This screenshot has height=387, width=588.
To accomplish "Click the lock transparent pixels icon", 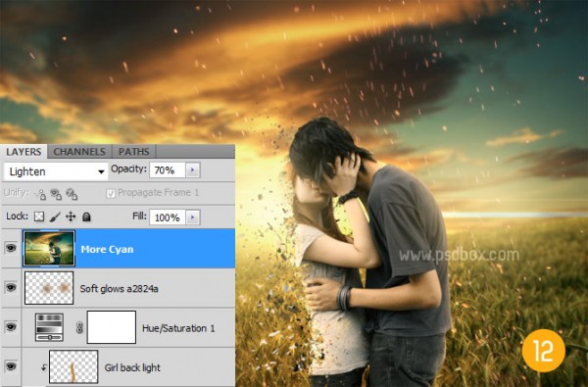I will click(x=39, y=217).
